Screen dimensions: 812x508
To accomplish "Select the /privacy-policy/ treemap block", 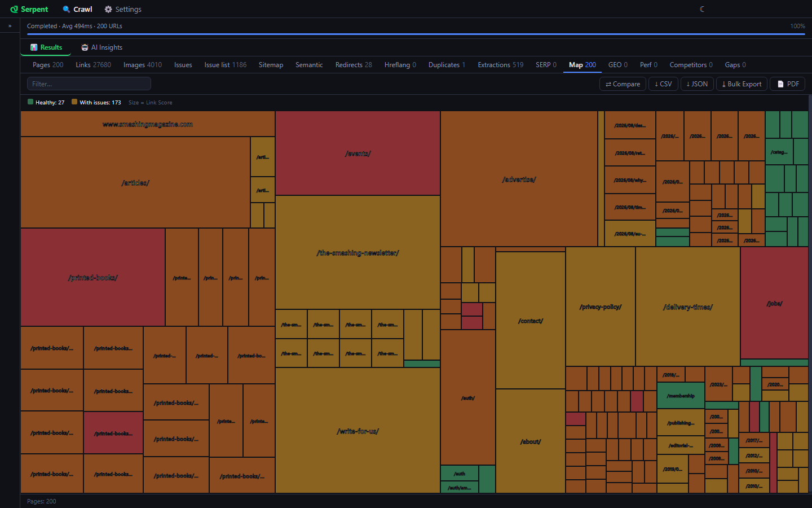I will 600,306.
